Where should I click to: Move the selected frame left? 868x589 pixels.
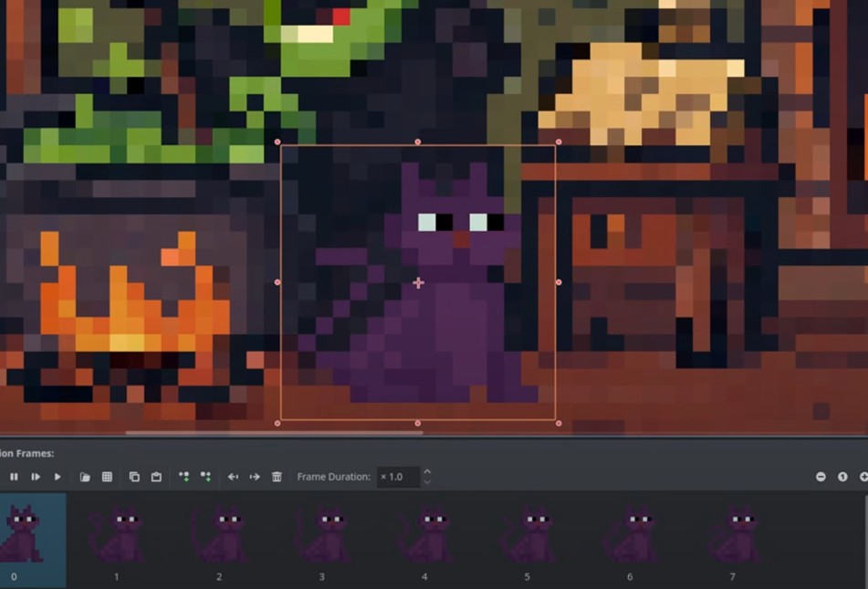pos(235,477)
